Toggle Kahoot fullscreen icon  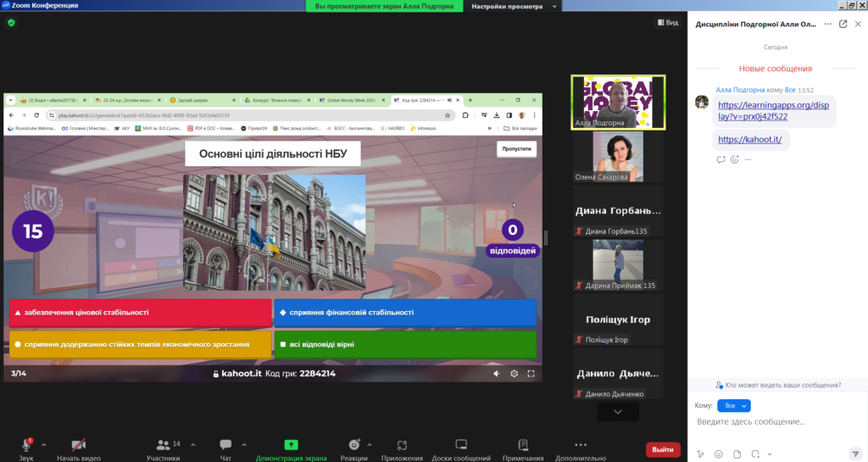coord(531,374)
